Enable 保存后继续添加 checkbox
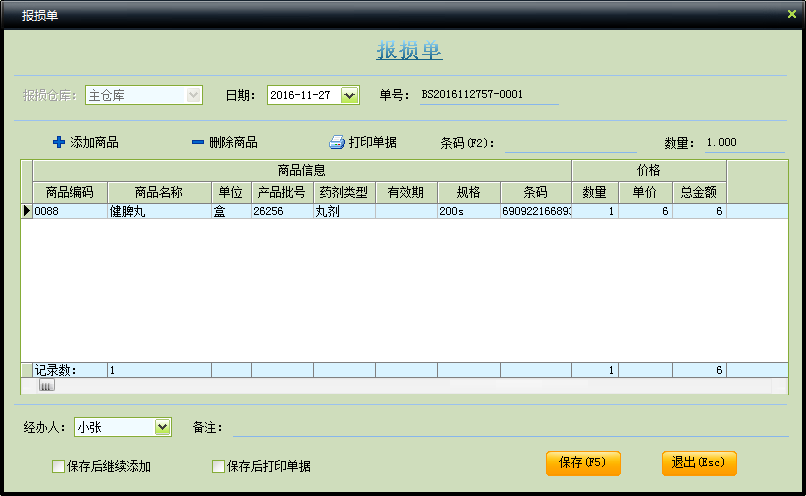The width and height of the screenshot is (806, 496). pos(58,466)
